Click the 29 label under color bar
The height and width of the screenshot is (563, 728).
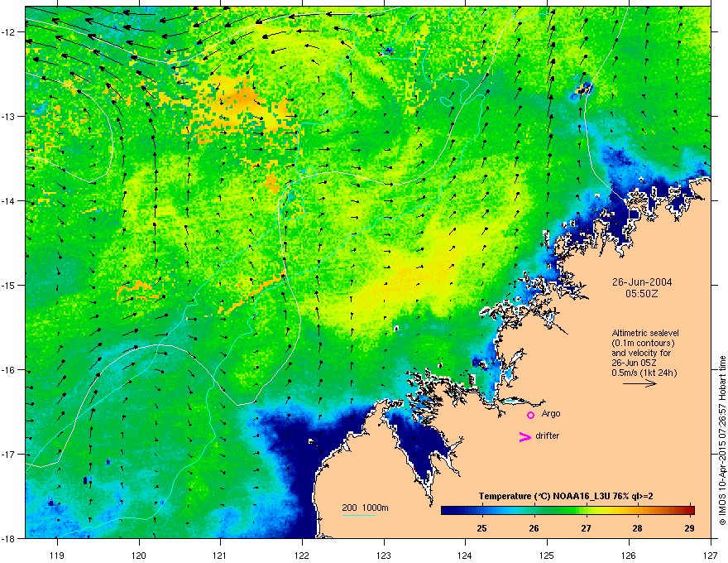click(x=689, y=528)
